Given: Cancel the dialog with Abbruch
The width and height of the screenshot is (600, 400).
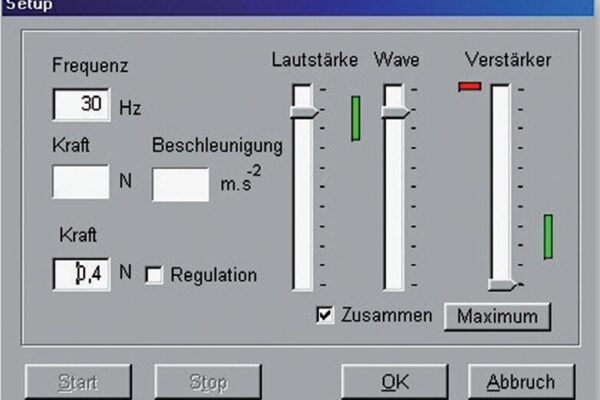Looking at the screenshot, I should (520, 382).
